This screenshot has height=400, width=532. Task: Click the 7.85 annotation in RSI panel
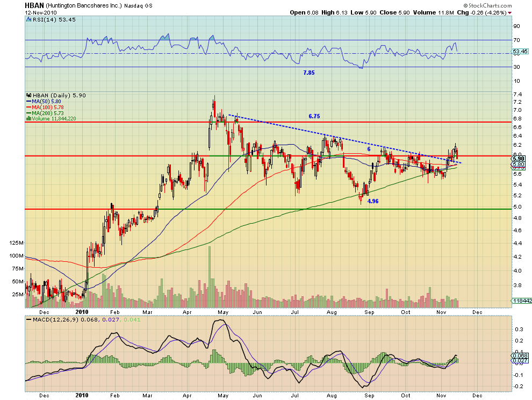tap(309, 73)
